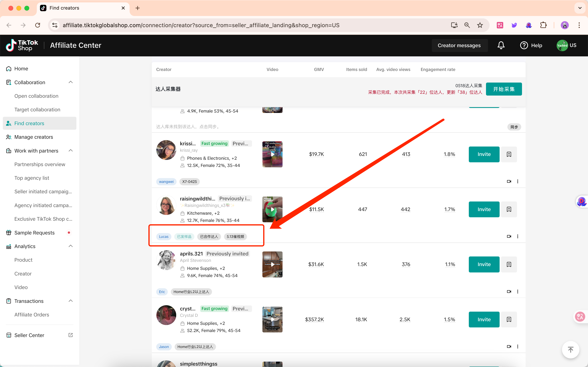Bookmark this page with the star icon
This screenshot has height=367, width=588.
[480, 25]
